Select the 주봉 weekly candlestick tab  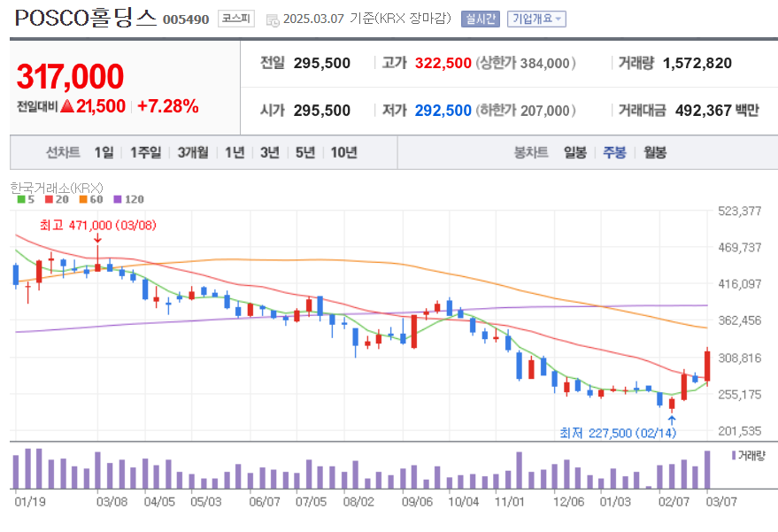(x=614, y=152)
